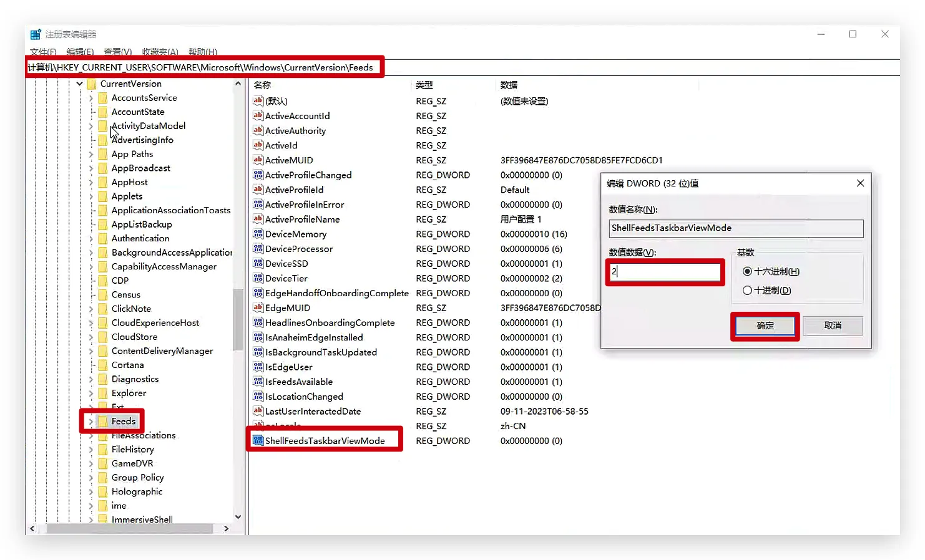Click the IsEdgeUser DWORD icon
Viewport: 925px width, 560px height.
click(258, 367)
